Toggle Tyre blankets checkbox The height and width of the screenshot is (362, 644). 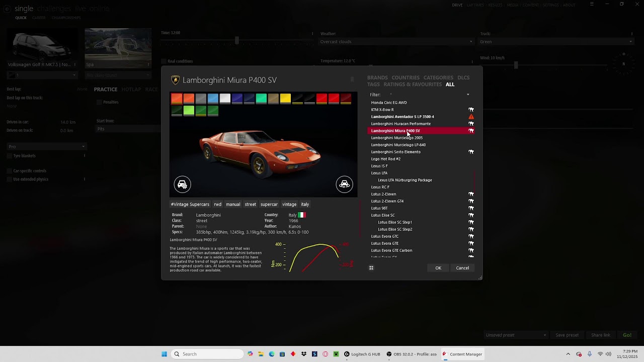(10, 156)
